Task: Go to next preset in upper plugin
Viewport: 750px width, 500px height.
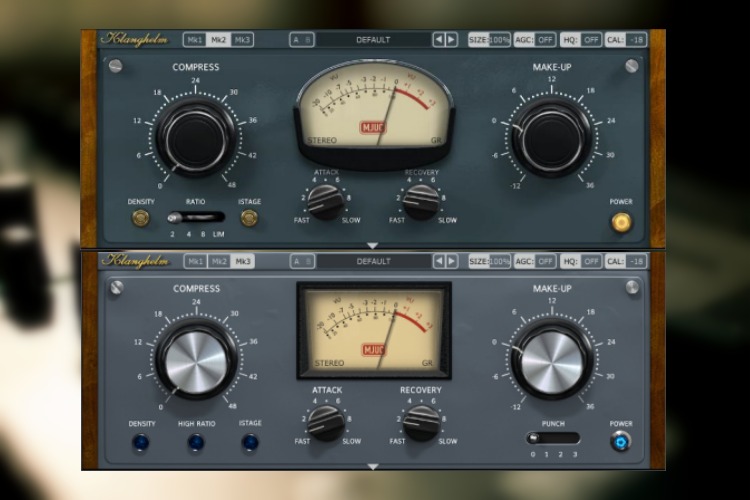Action: [451, 40]
